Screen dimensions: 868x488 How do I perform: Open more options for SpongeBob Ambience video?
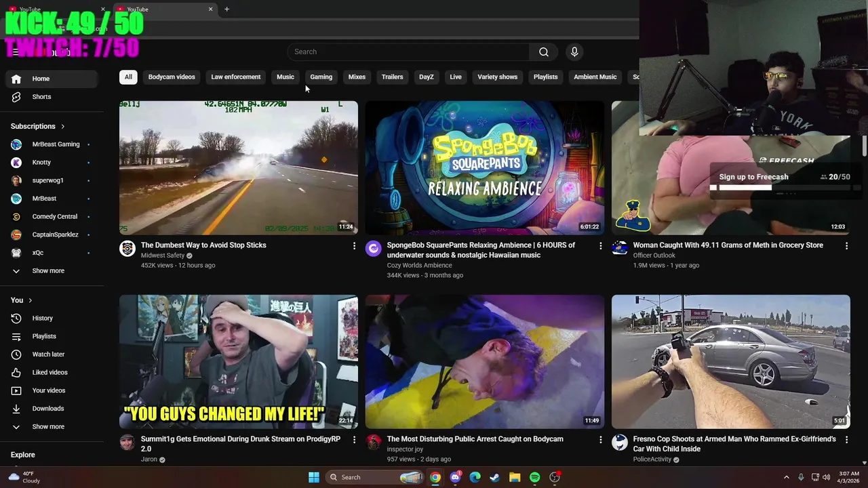click(x=600, y=246)
